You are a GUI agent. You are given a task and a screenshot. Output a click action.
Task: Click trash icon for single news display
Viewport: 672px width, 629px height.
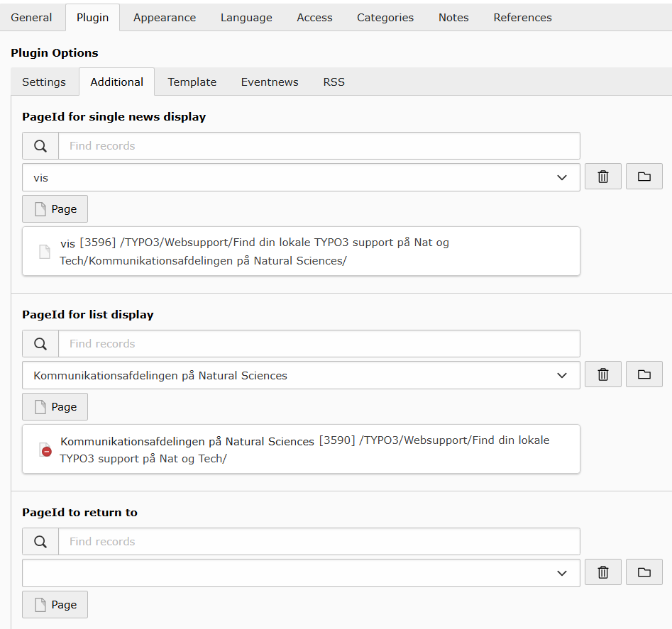pyautogui.click(x=602, y=177)
